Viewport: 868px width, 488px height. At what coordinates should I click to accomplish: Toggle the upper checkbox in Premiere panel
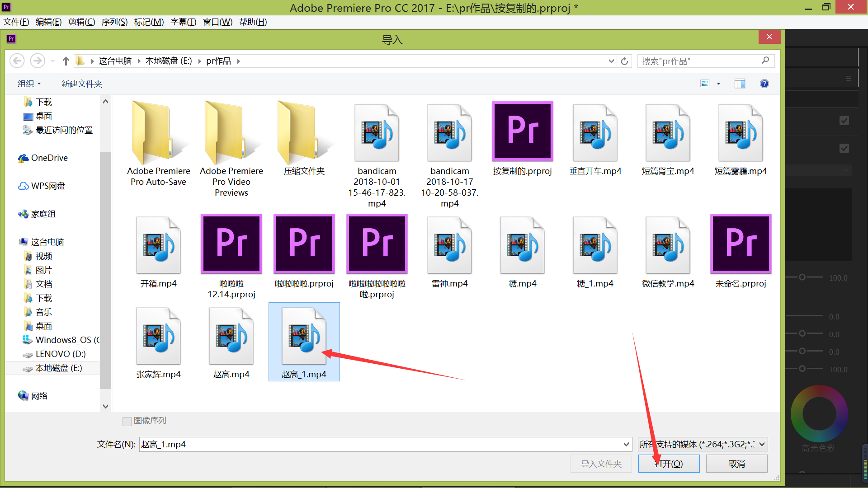[x=844, y=121]
